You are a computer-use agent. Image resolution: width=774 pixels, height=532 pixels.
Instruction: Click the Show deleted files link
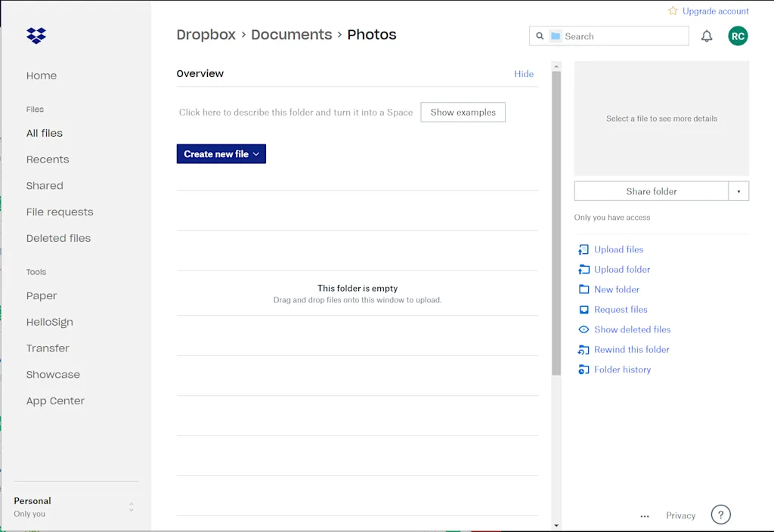633,329
